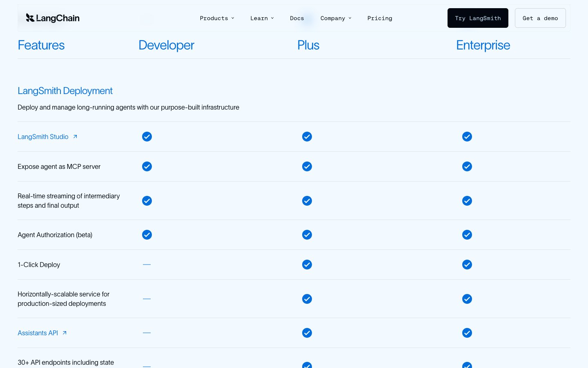Select Pricing in the top navigation
The height and width of the screenshot is (368, 588).
pos(380,18)
